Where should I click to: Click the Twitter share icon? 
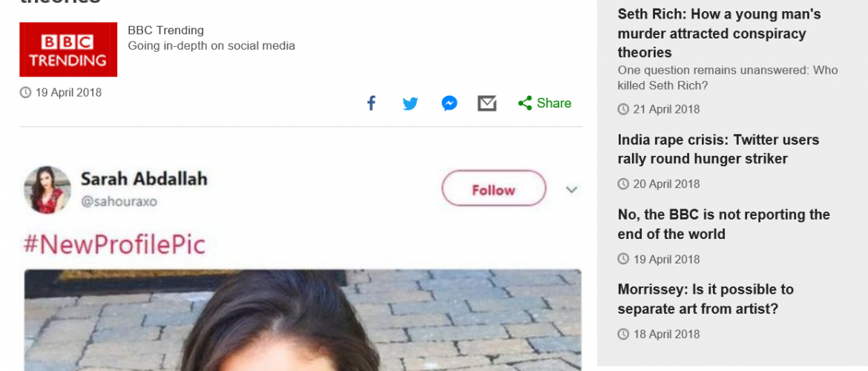coord(410,104)
